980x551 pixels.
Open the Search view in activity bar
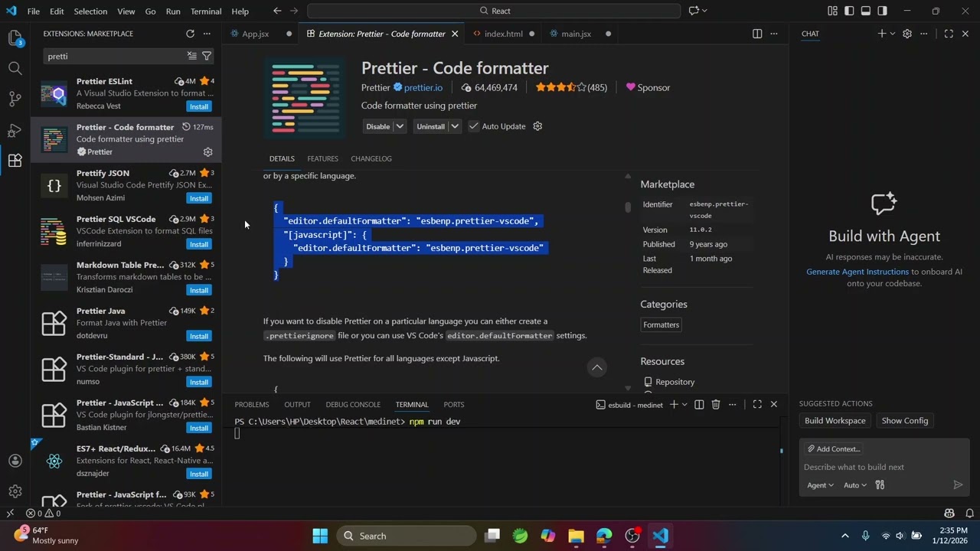[x=15, y=68]
